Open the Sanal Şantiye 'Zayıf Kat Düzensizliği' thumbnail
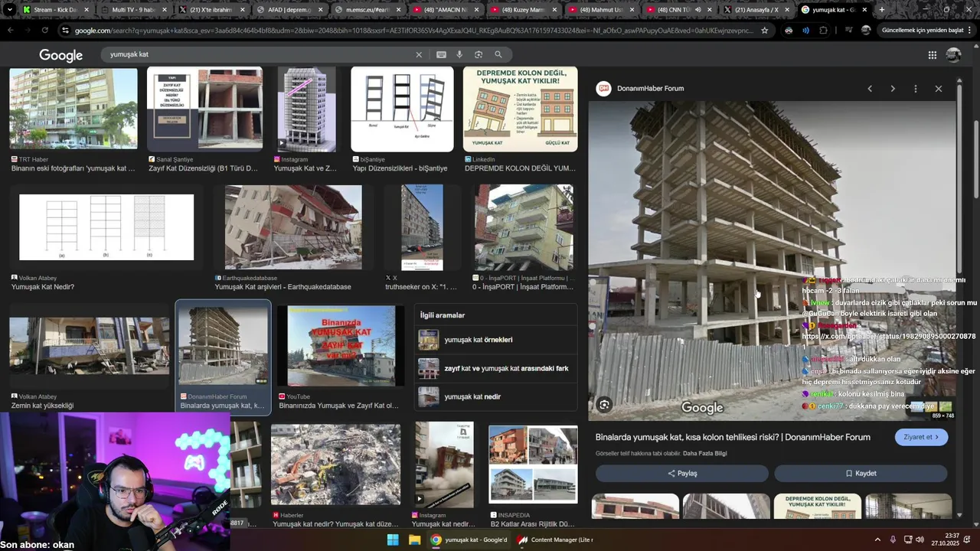Viewport: 980px width, 551px height. tap(204, 109)
